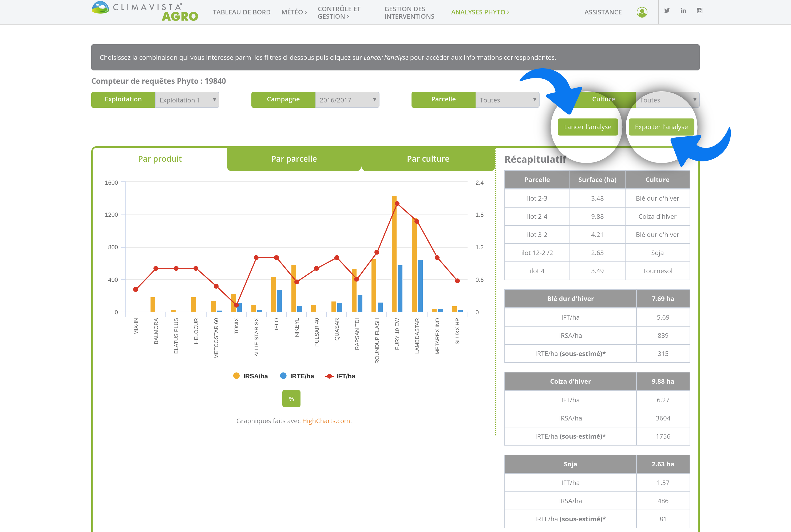Click the Surface (ha) column header
791x532 pixels.
click(597, 180)
